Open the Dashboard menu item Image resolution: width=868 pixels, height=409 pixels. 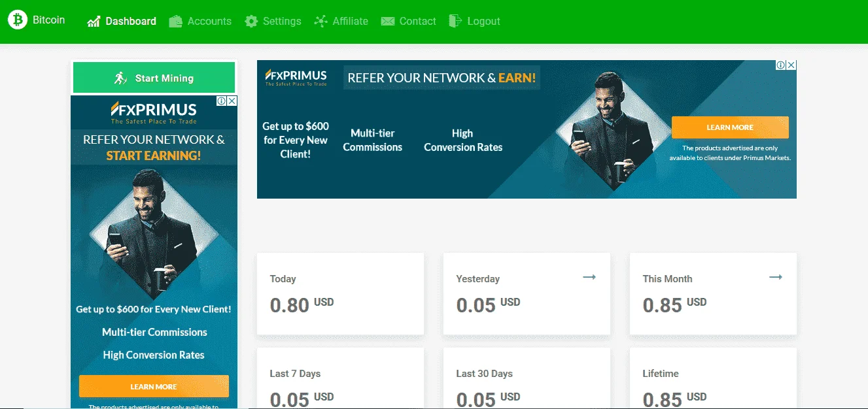tap(122, 22)
